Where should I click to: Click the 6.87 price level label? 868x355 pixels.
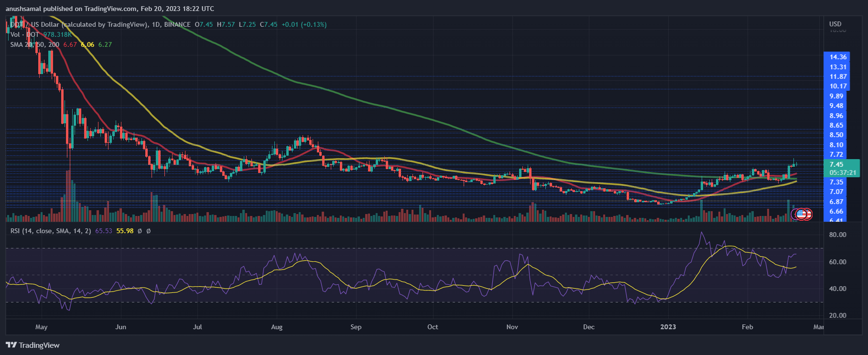pyautogui.click(x=836, y=202)
